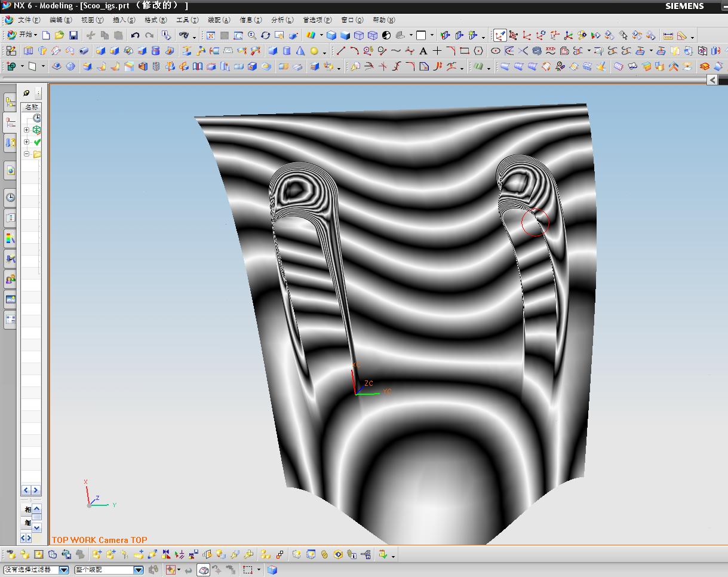728x577 pixels.
Task: Select the Polygon hexagon tool
Action: [x=478, y=51]
